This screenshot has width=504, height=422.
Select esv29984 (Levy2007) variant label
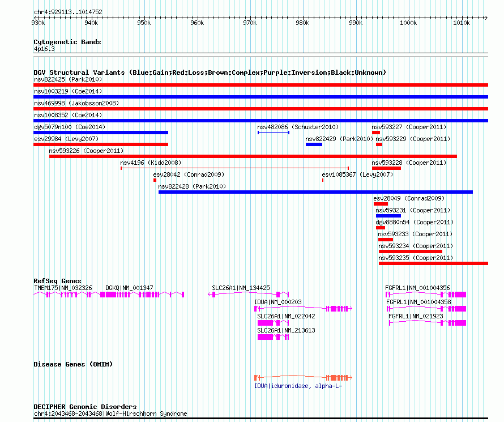coord(66,139)
